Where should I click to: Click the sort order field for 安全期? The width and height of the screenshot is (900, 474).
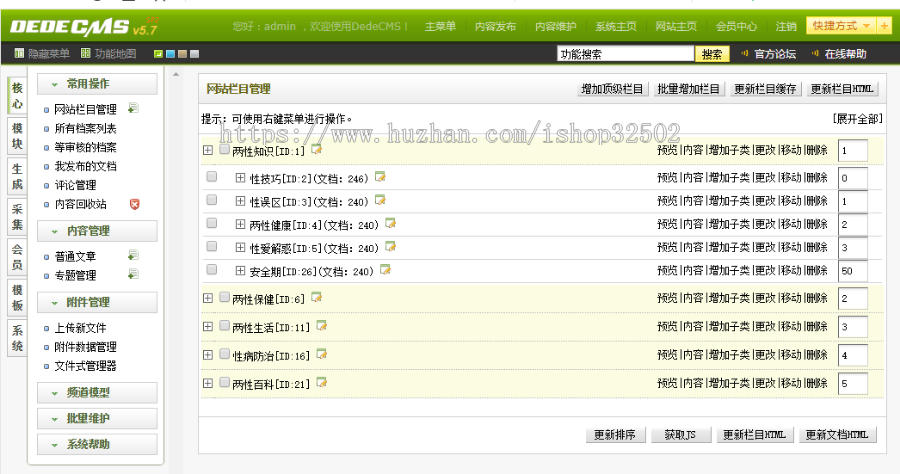(x=852, y=271)
